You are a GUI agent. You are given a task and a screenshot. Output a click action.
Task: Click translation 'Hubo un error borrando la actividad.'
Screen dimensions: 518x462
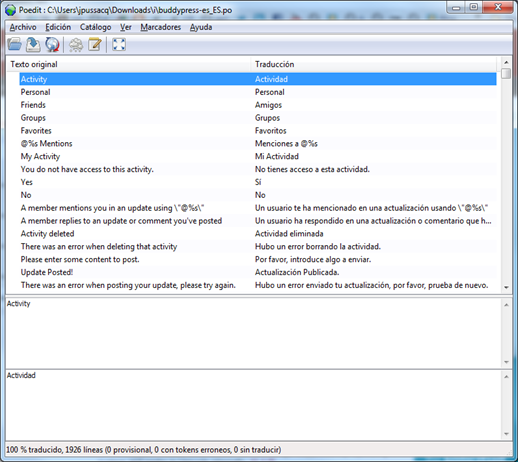click(x=318, y=247)
